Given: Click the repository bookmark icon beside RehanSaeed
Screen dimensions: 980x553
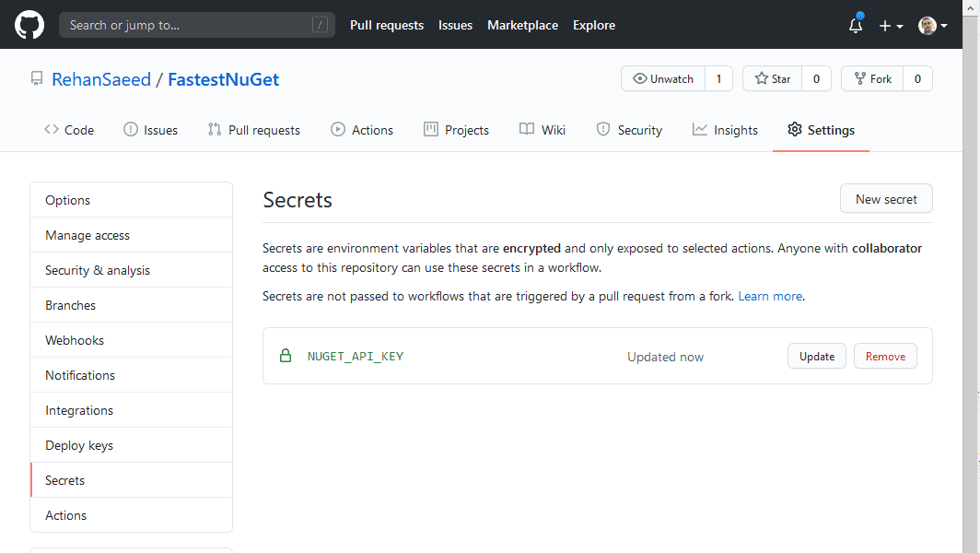Looking at the screenshot, I should coord(37,78).
